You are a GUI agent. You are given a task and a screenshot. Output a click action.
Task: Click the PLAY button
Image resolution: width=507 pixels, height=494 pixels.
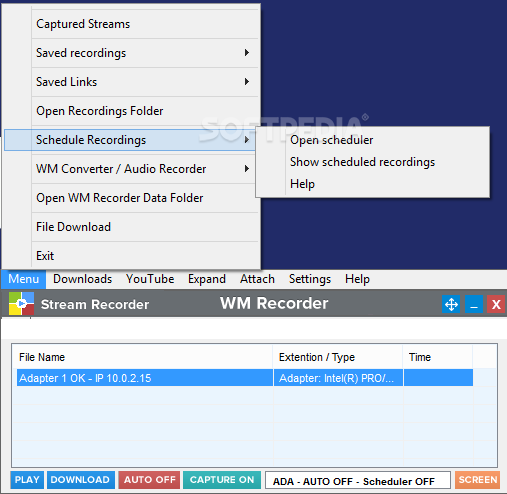[27, 480]
